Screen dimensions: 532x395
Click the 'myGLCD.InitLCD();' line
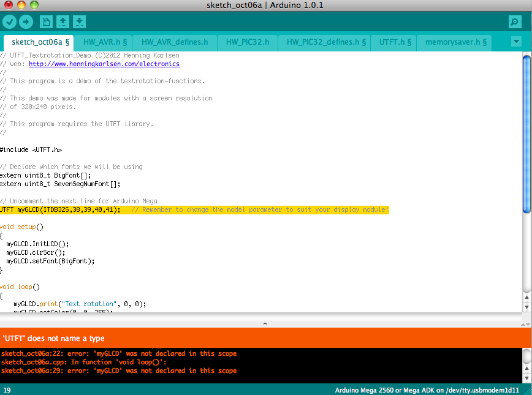[37, 244]
